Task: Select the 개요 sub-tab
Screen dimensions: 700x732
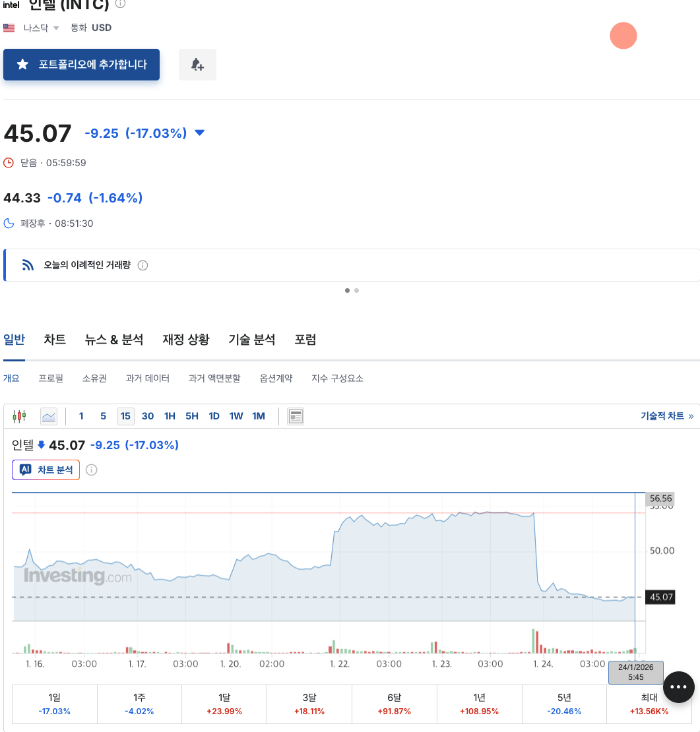Action: point(11,378)
